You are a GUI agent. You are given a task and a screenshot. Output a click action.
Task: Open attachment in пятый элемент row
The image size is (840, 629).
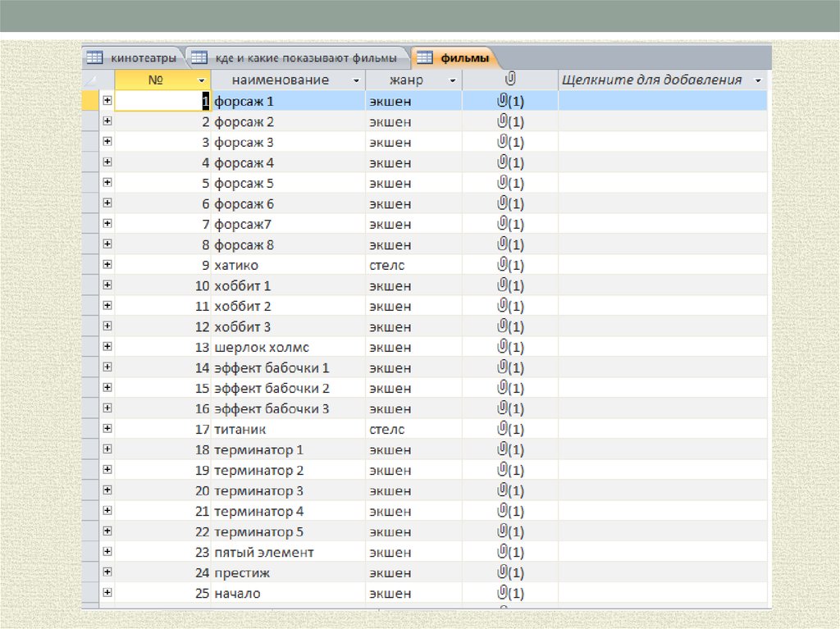(503, 552)
